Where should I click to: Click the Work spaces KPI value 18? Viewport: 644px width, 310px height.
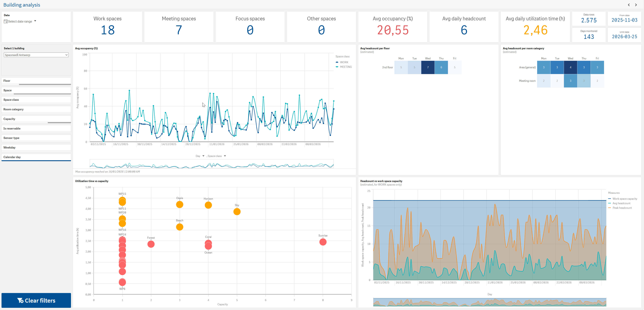pyautogui.click(x=108, y=30)
